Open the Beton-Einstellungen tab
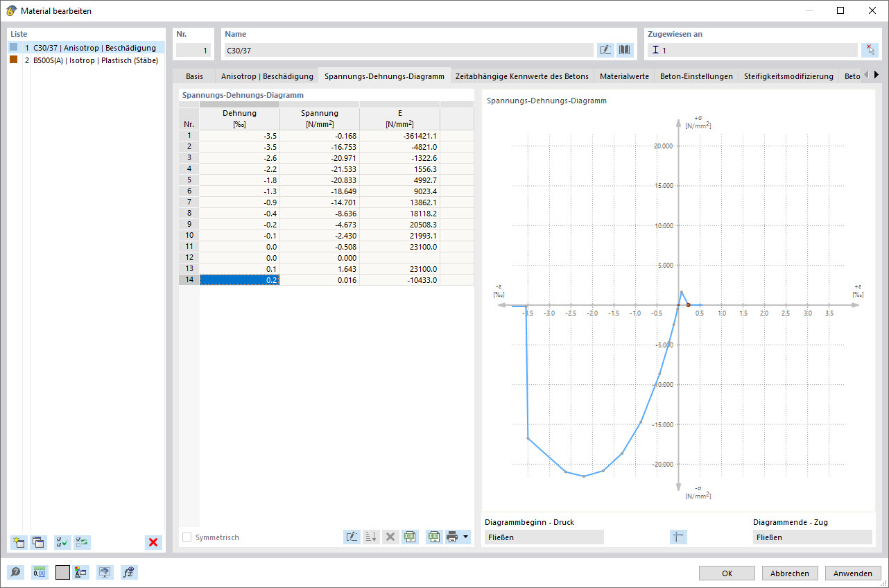This screenshot has height=588, width=889. click(x=696, y=76)
